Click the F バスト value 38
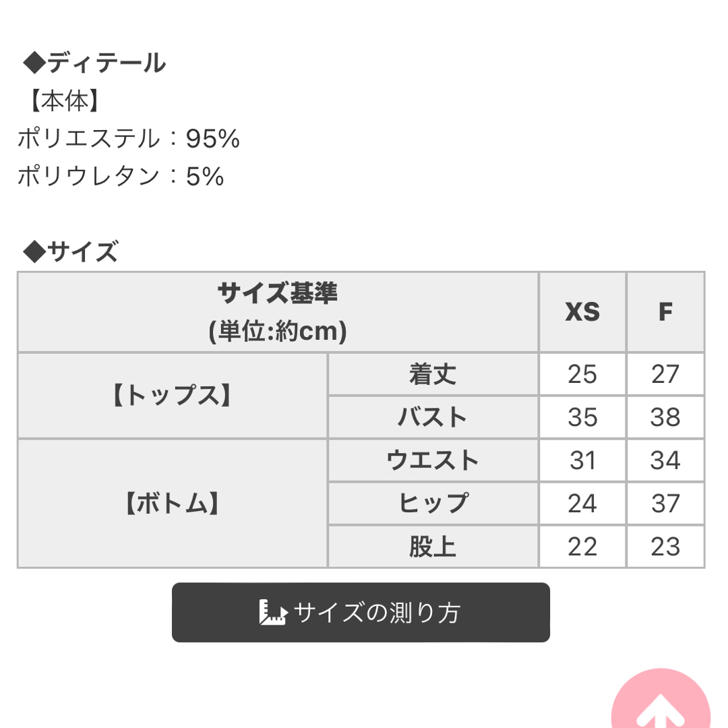 [x=665, y=417]
